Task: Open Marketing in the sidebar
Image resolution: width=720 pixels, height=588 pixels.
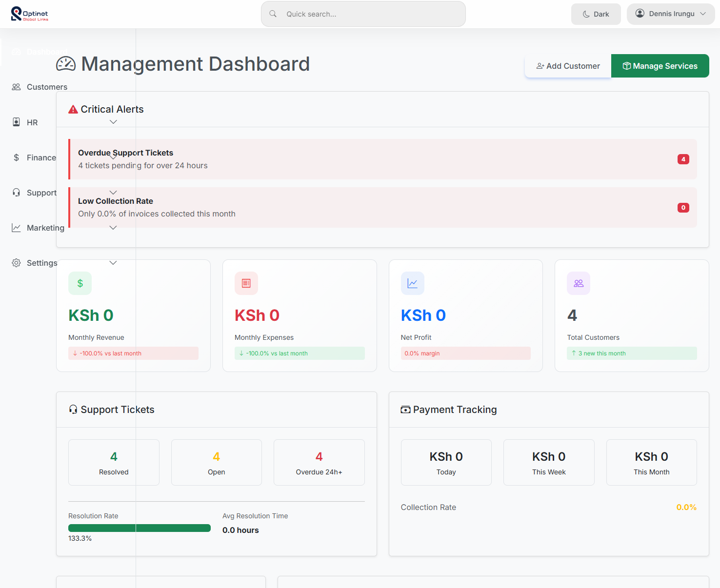Action: click(45, 228)
